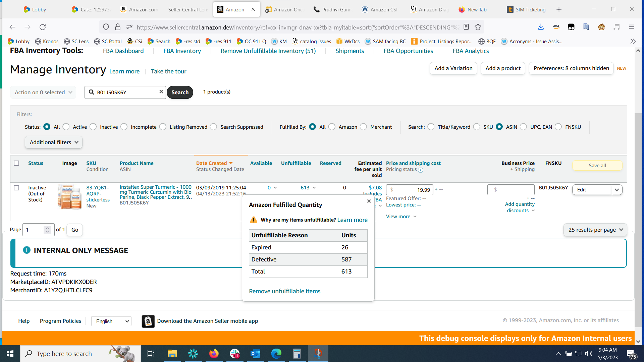Image resolution: width=644 pixels, height=362 pixels.
Task: Select the Incomplete status radio button
Action: coord(124,127)
